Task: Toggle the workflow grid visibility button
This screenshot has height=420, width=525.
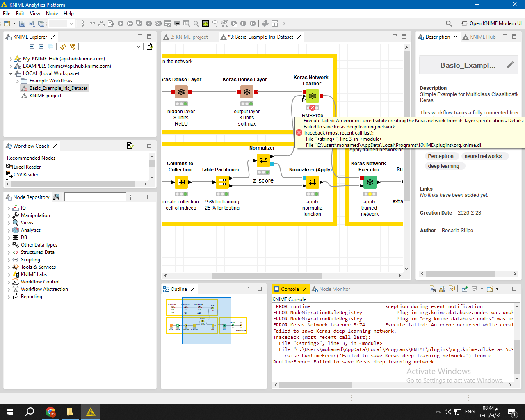Action: click(205, 24)
